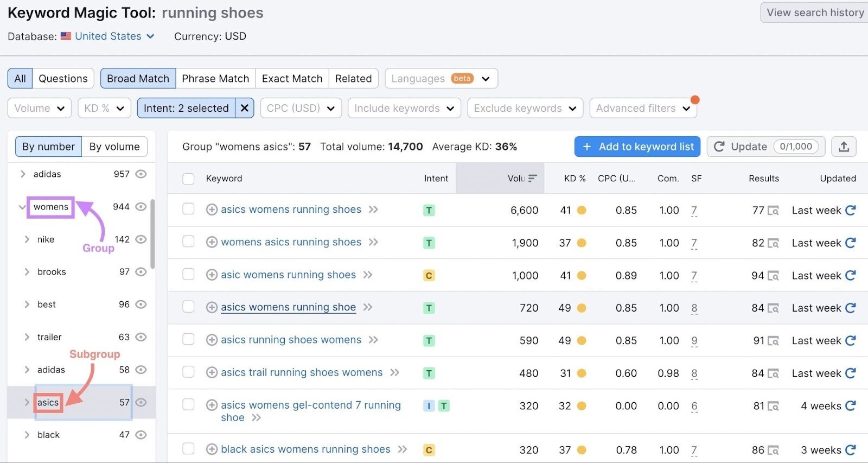Collapse the womens group chevron
This screenshot has width=868, height=463.
tap(22, 207)
